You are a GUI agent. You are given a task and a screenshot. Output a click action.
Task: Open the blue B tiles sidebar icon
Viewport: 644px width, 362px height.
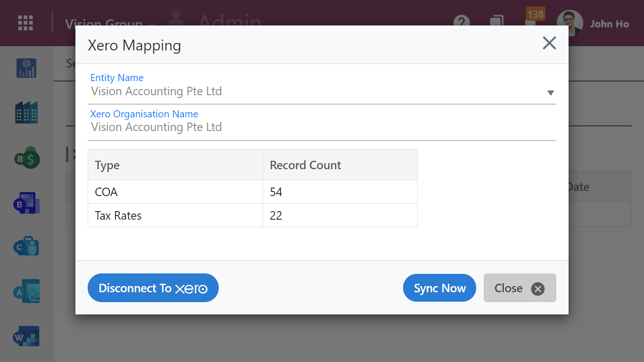[26, 203]
